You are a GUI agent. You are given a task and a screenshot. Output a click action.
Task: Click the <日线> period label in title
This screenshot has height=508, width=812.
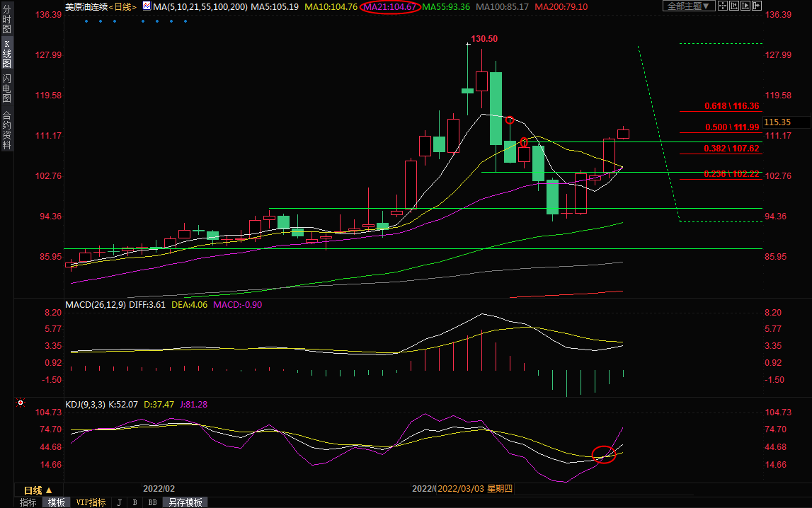pos(122,6)
